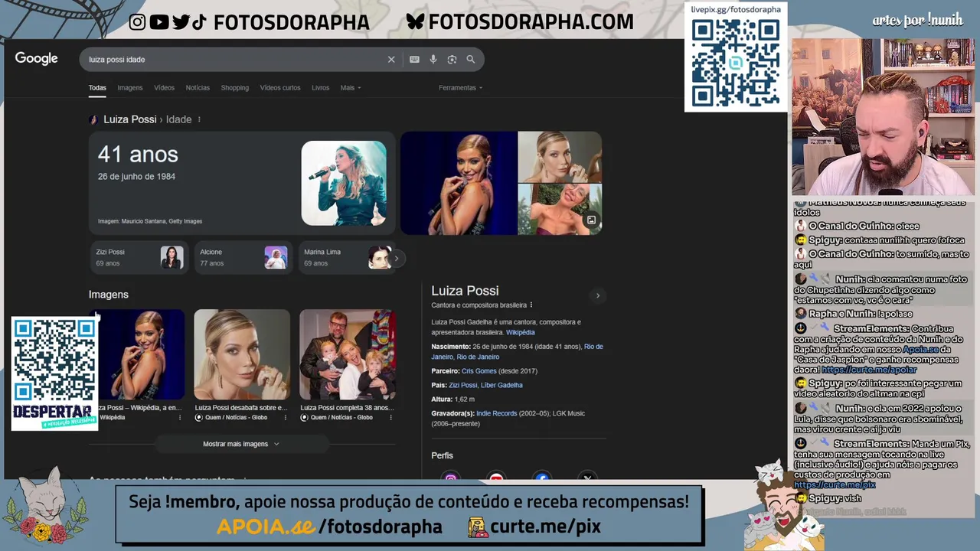Open the X profile icon under Perfis
This screenshot has width=980, height=551.
[x=587, y=478]
